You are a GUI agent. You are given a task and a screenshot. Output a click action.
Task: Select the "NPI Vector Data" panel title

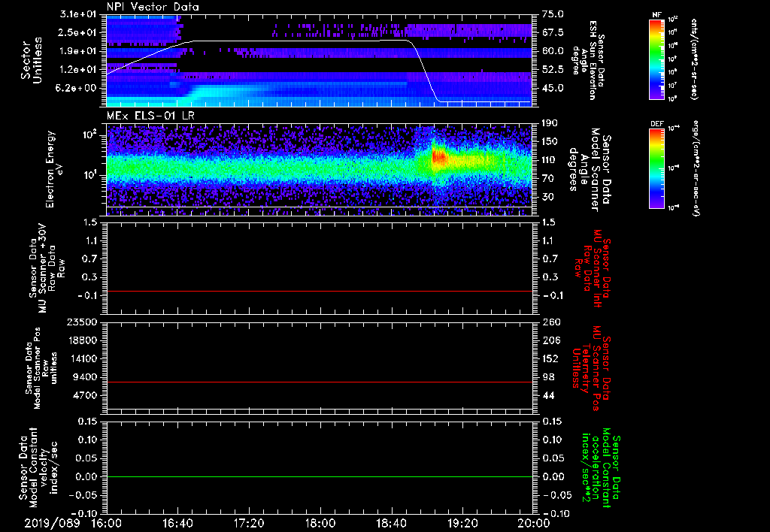tap(153, 7)
